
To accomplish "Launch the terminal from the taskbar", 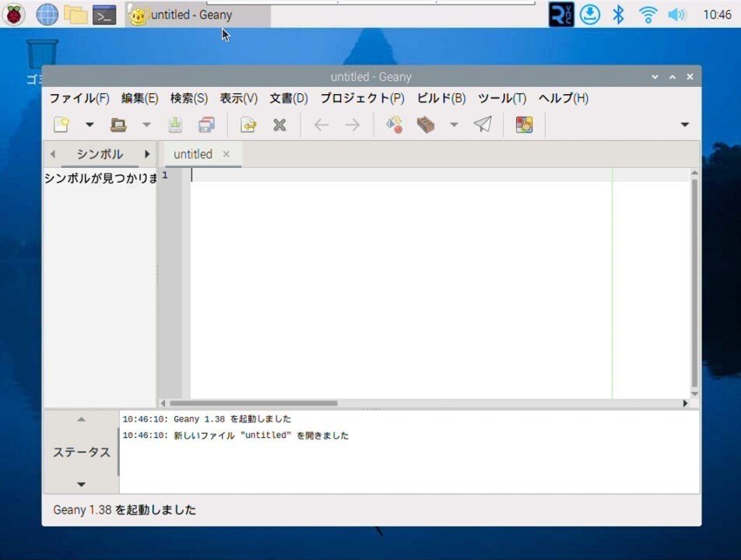I will click(104, 15).
